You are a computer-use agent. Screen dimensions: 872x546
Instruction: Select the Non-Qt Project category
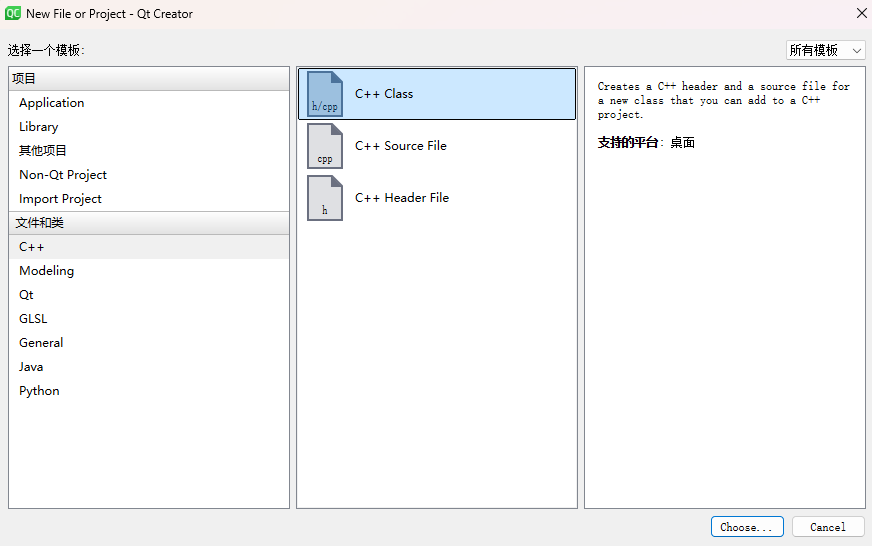click(149, 175)
